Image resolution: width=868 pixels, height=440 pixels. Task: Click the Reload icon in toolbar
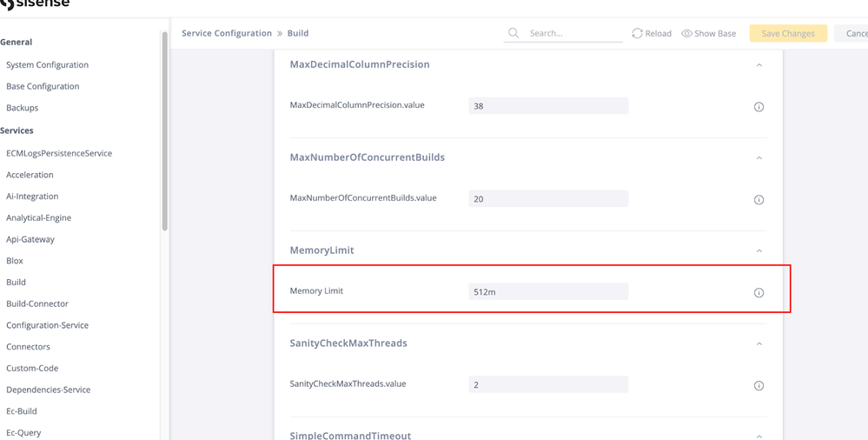click(637, 33)
